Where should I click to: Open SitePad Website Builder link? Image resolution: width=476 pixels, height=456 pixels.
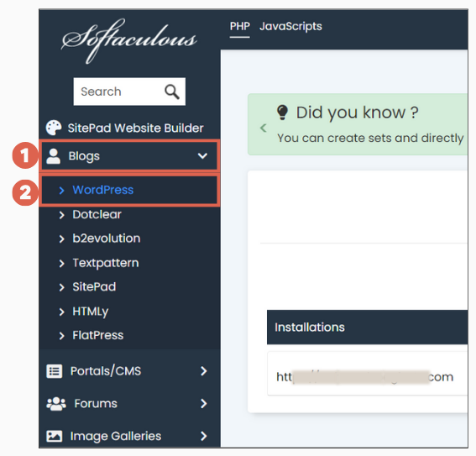pos(135,128)
